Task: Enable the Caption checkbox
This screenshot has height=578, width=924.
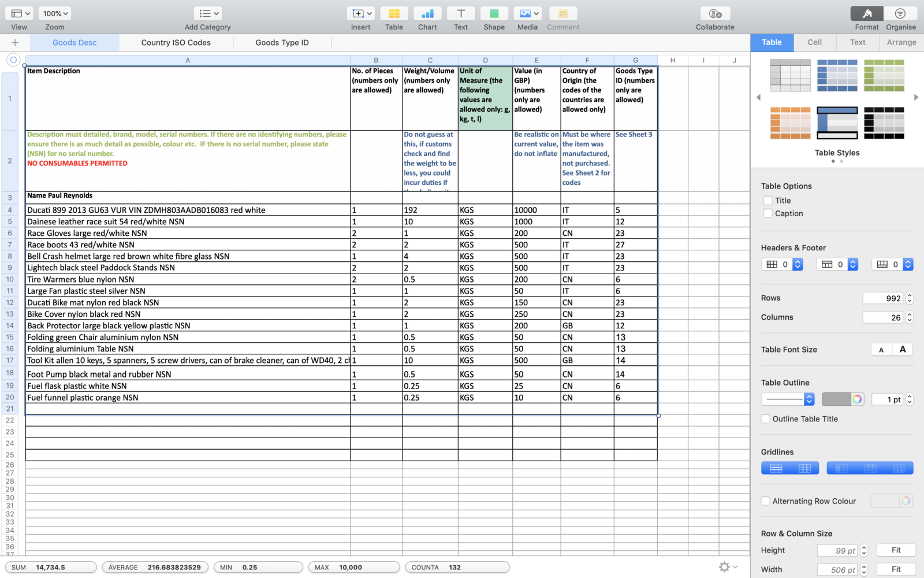Action: point(768,213)
